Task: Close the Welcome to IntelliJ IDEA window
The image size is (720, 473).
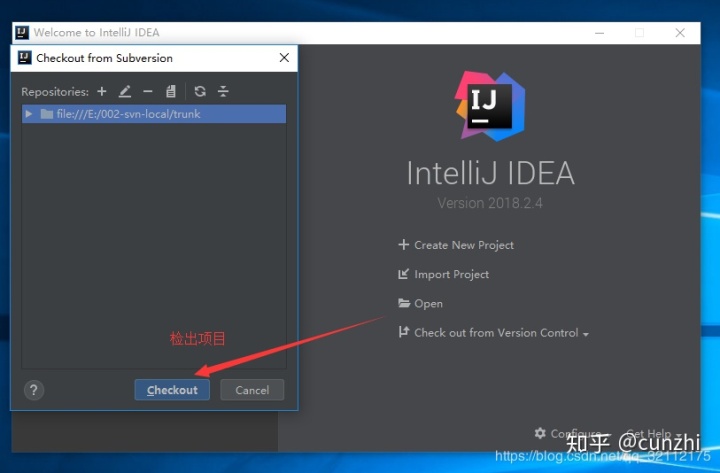Action: point(680,33)
